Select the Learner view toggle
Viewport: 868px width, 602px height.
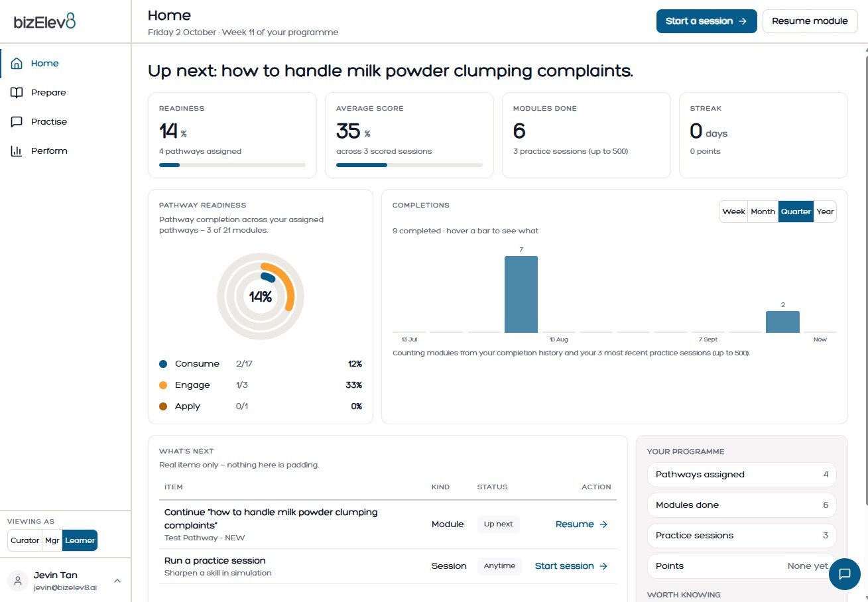pyautogui.click(x=80, y=540)
